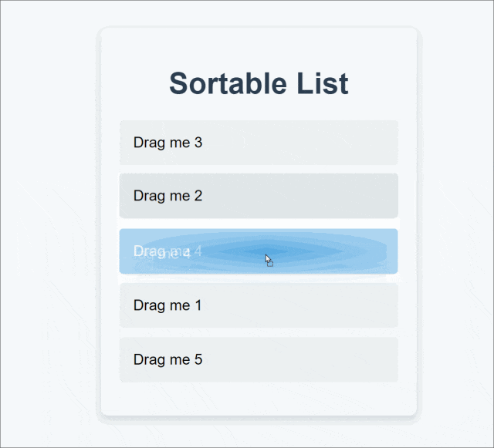
Task: Select the fourth item in the sortable list
Action: [x=259, y=305]
